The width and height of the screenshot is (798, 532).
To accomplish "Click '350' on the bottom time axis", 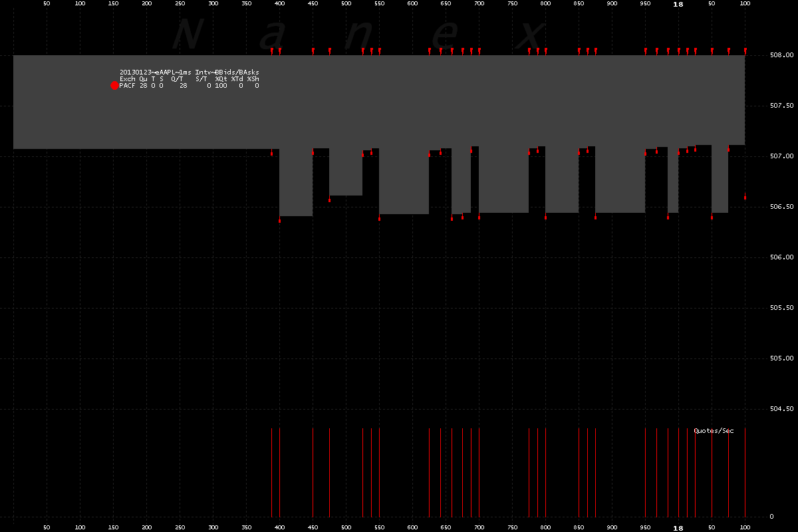I will (246, 528).
